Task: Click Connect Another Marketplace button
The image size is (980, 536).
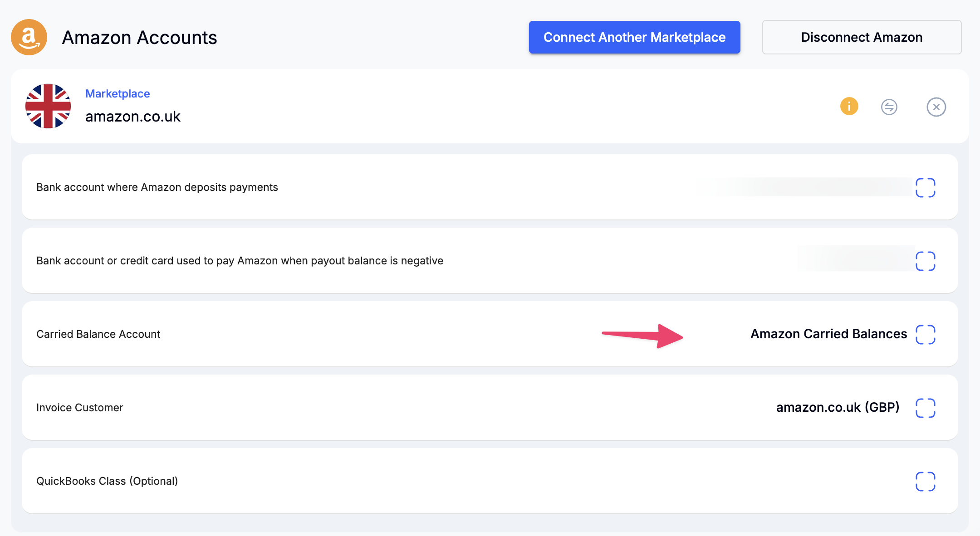Action: click(635, 37)
